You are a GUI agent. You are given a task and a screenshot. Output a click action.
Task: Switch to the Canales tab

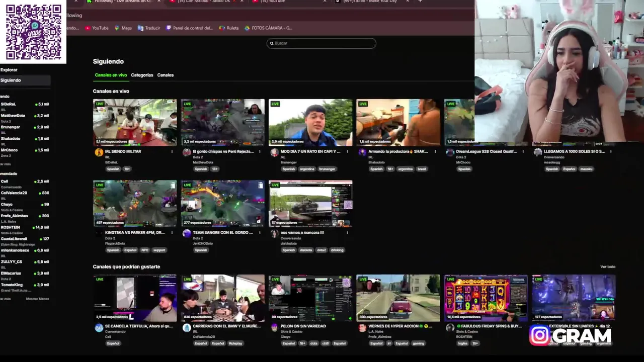tap(165, 75)
